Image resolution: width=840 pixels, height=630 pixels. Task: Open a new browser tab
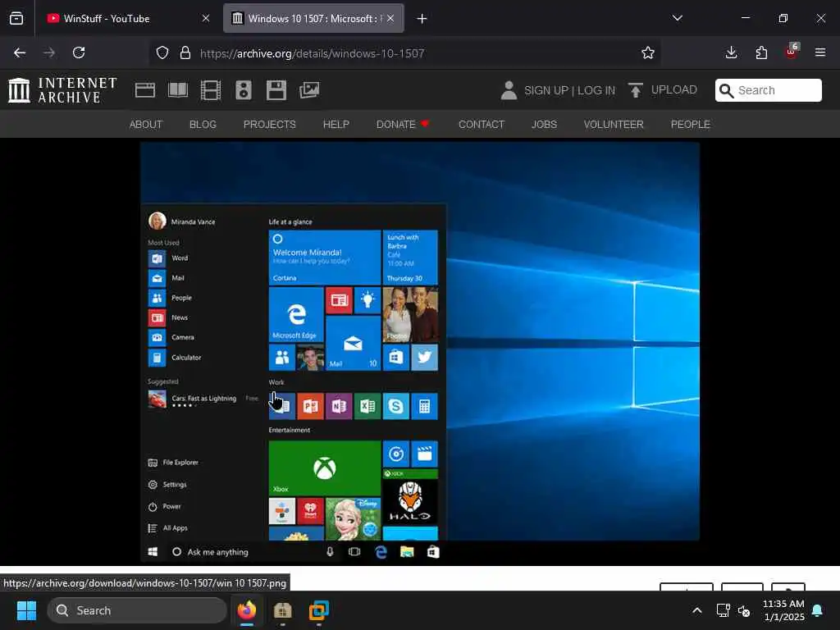[422, 19]
